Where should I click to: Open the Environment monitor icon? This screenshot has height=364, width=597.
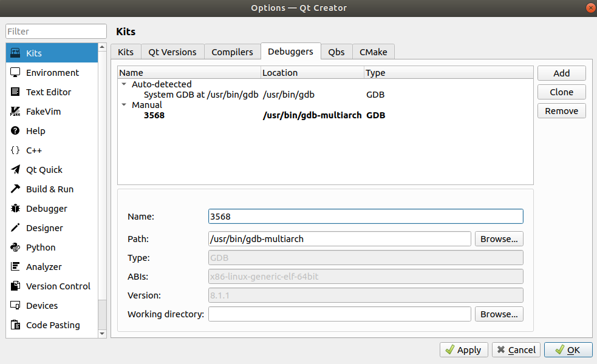[15, 73]
